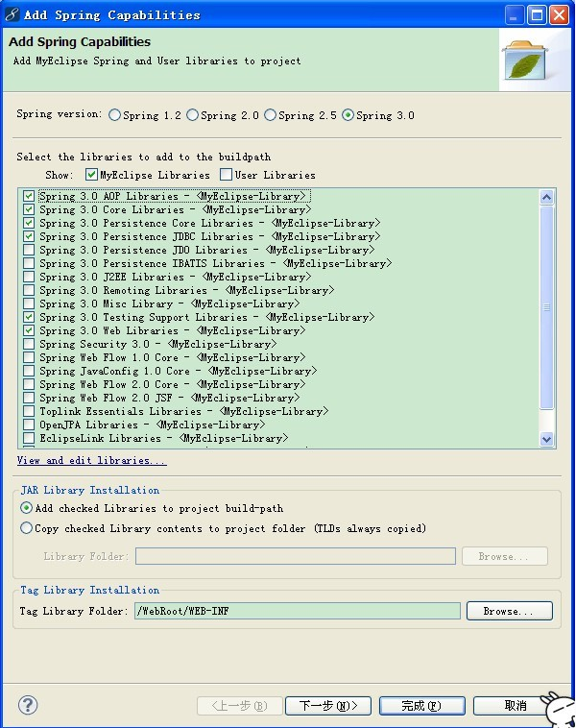Select 'OpenJPA Libraries' row text
The image size is (576, 728).
(153, 425)
